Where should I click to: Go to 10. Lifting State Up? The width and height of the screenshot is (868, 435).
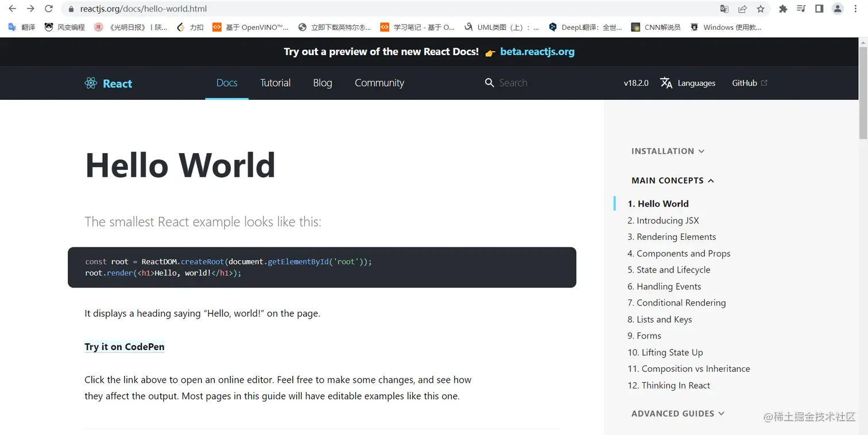point(665,352)
